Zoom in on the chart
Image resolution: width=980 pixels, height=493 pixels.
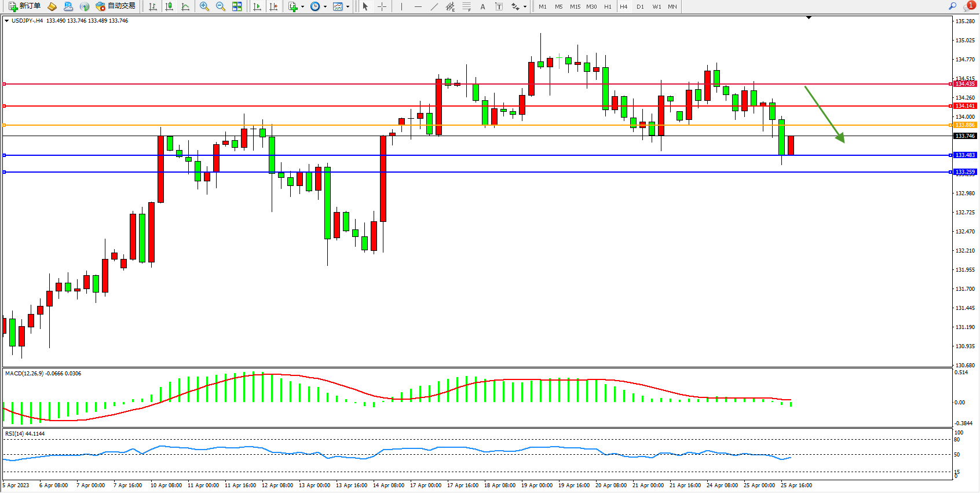click(204, 6)
